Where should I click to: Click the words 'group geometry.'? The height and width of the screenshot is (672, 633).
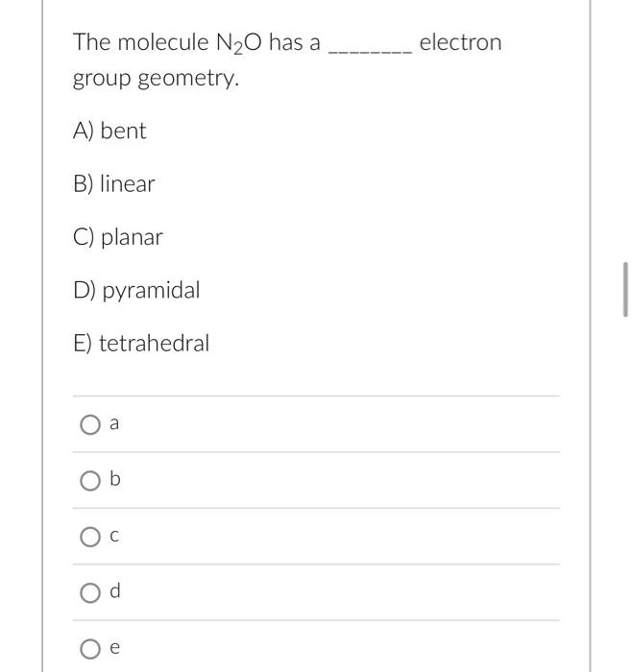pos(157,79)
